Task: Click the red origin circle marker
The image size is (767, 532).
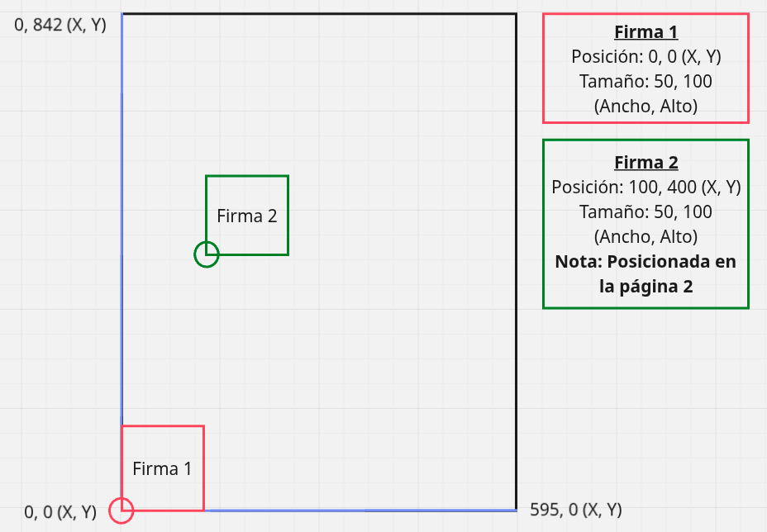Action: coord(121,511)
